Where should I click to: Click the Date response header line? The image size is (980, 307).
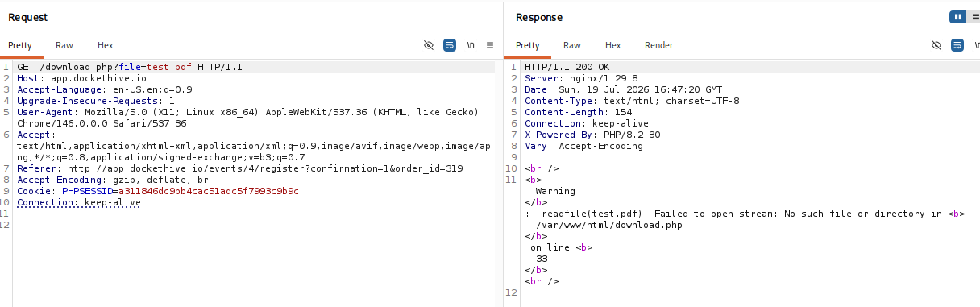click(624, 89)
